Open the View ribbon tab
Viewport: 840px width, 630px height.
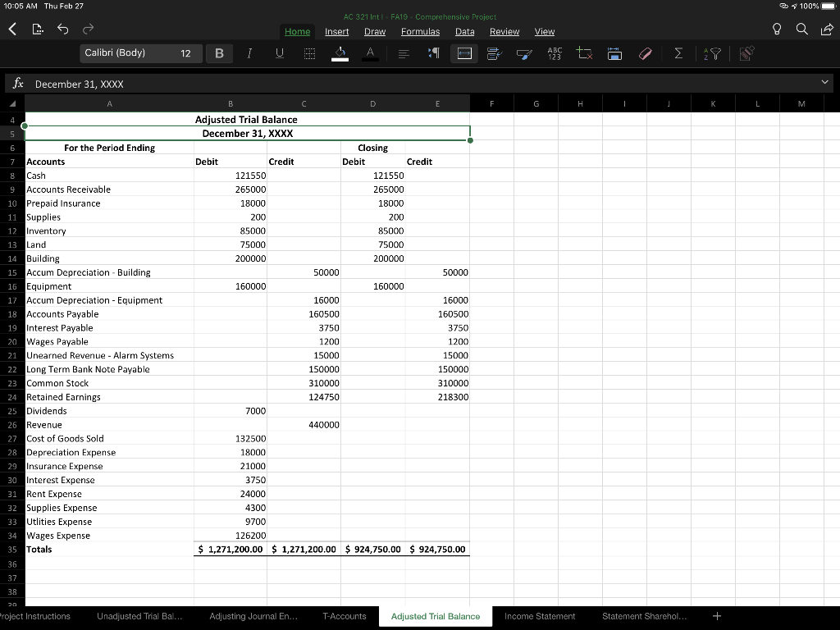545,32
